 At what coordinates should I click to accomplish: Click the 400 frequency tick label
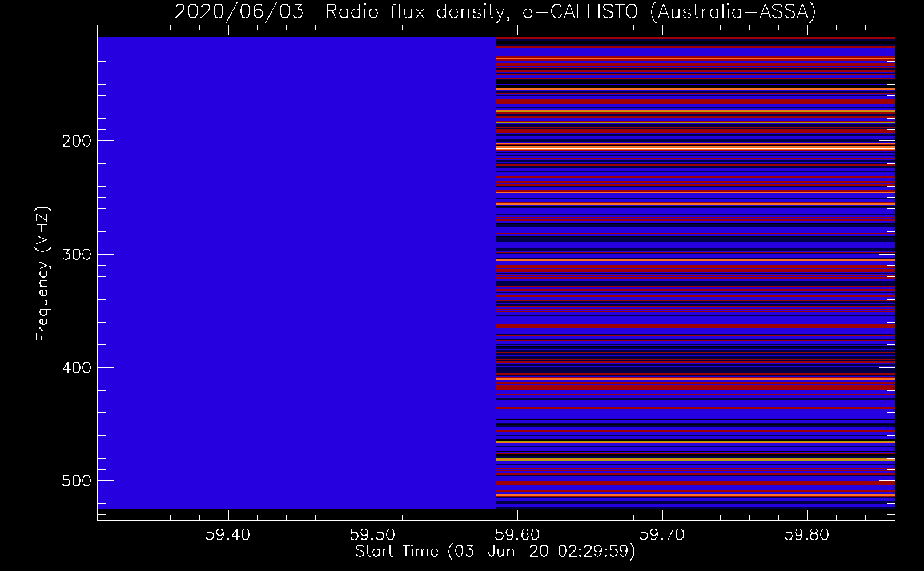[x=76, y=368]
